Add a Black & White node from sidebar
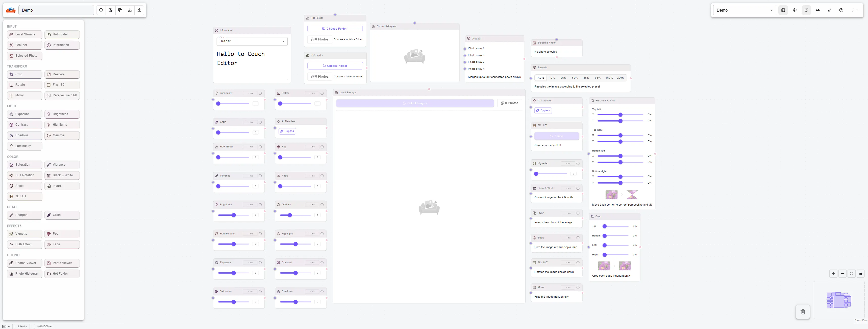868x329 pixels. pyautogui.click(x=62, y=176)
